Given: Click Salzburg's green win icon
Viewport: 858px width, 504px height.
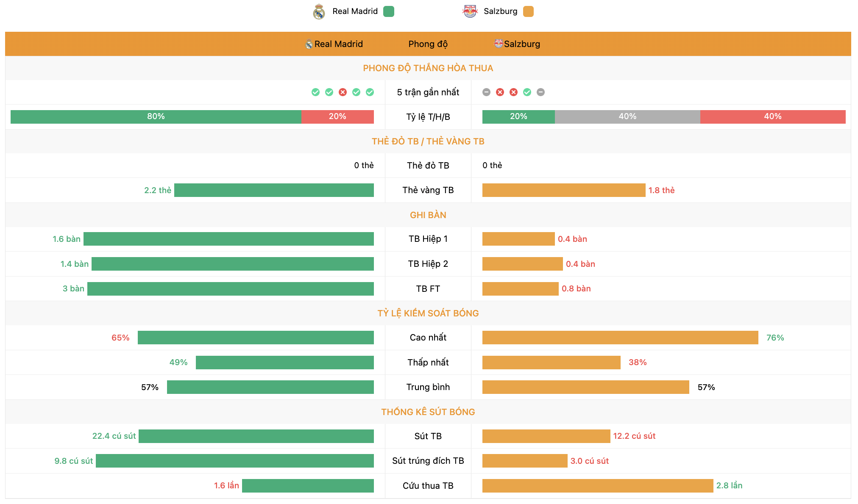Looking at the screenshot, I should click(x=527, y=92).
